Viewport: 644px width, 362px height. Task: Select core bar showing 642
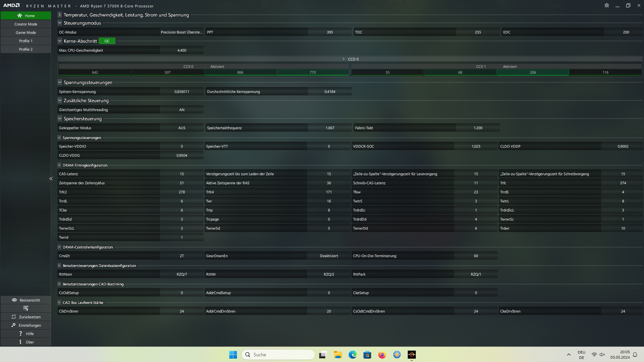[x=95, y=73]
